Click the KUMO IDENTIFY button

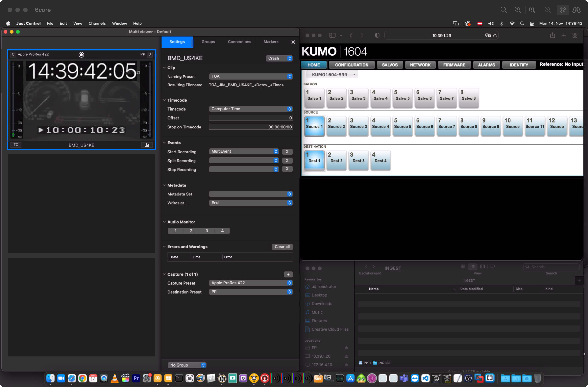click(519, 65)
